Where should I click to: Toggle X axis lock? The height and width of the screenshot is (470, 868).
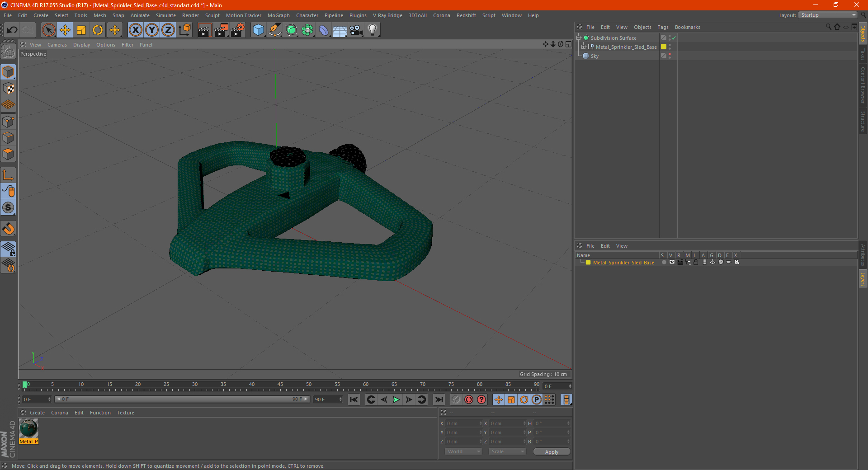point(135,30)
